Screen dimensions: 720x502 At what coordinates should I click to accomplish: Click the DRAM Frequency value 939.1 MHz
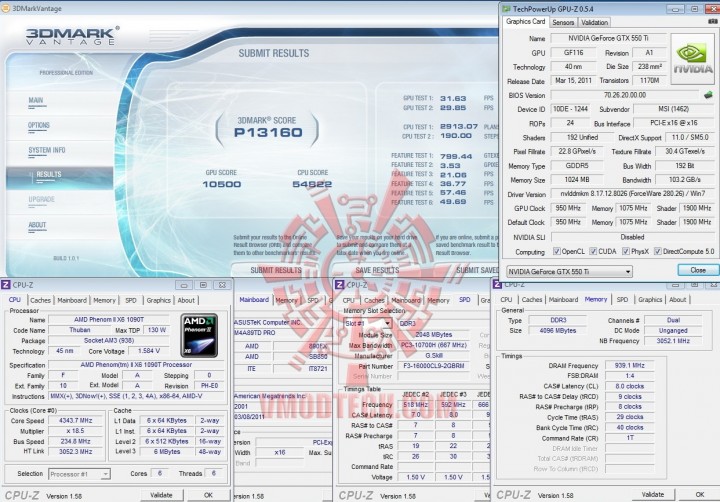630,366
